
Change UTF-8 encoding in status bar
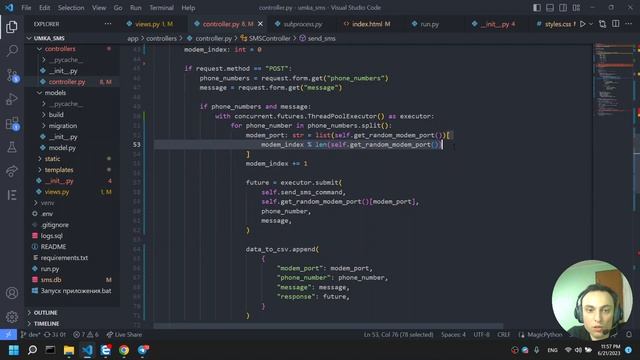pyautogui.click(x=481, y=335)
